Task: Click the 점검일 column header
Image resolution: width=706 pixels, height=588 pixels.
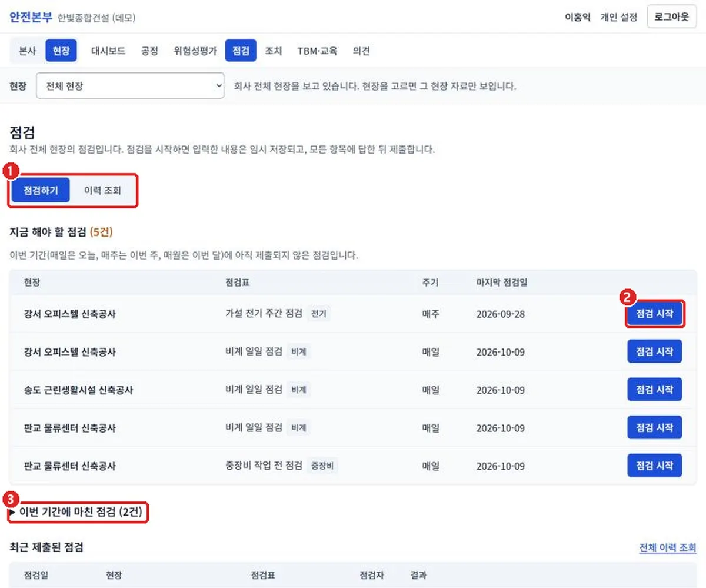Action: [x=36, y=575]
